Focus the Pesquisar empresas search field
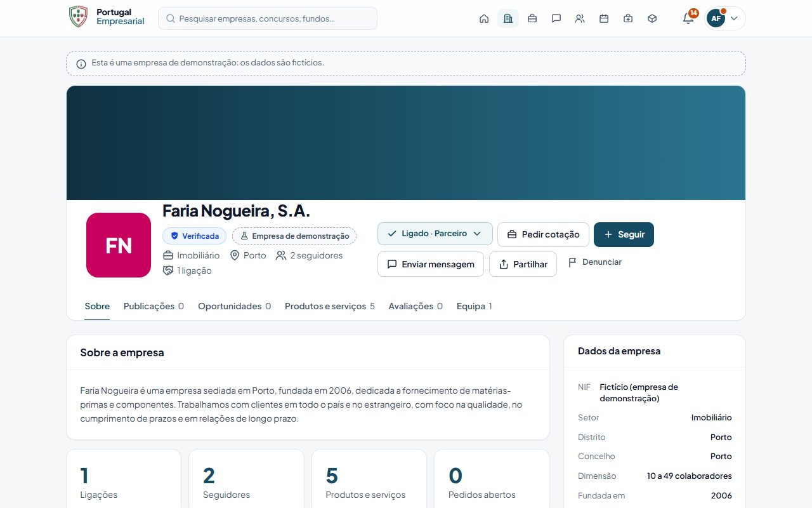 pos(268,18)
